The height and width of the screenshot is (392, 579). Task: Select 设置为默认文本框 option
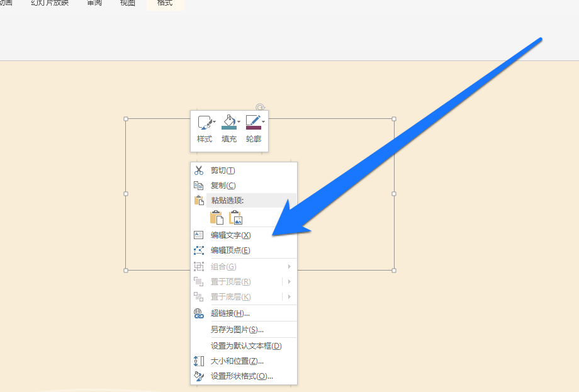coord(246,345)
